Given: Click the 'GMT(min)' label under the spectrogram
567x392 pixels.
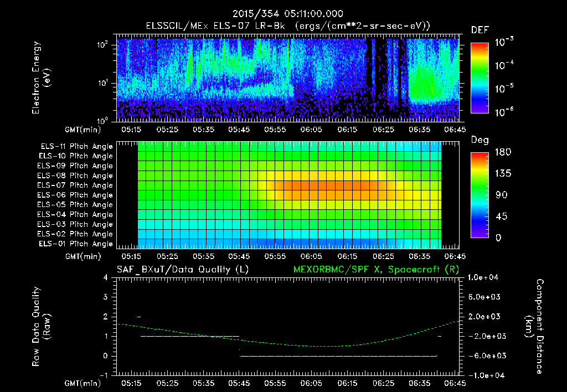Looking at the screenshot, I should click(x=83, y=130).
